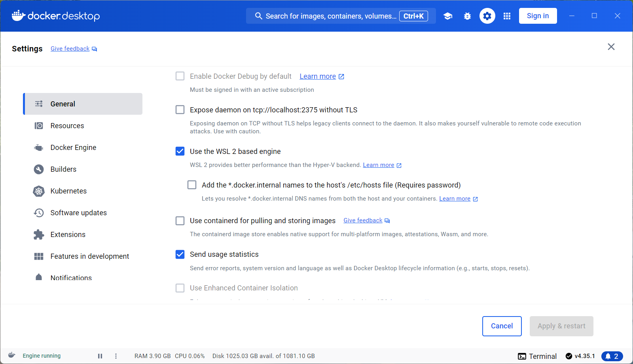
Task: Open the apps grid icon in header
Action: tap(507, 16)
